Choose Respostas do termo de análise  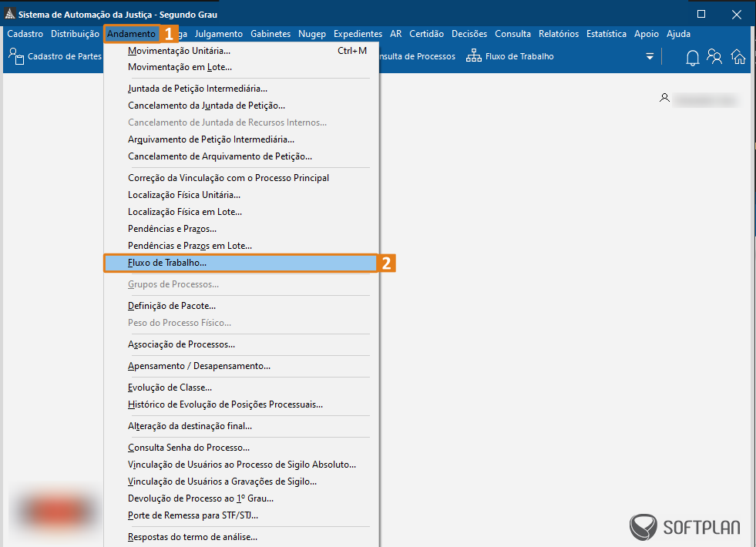(x=241, y=537)
